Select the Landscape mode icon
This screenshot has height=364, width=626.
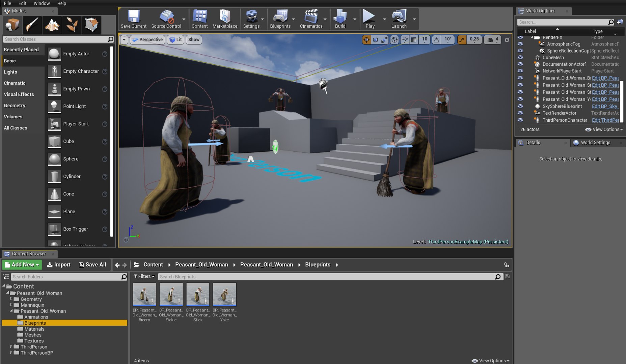tap(52, 25)
